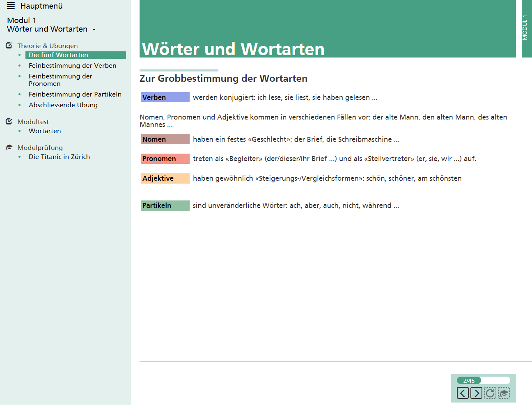Click the blue Verben label
Screen dimensions: 532x405
pos(165,97)
